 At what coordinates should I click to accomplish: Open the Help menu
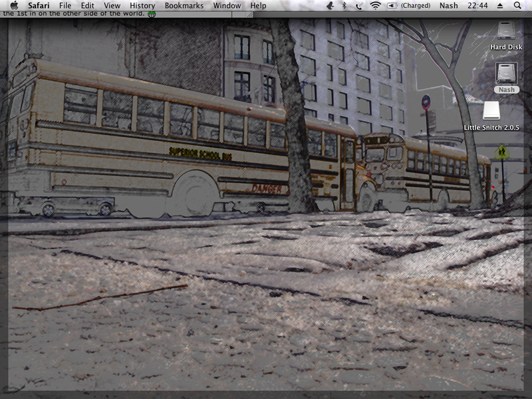coord(258,5)
